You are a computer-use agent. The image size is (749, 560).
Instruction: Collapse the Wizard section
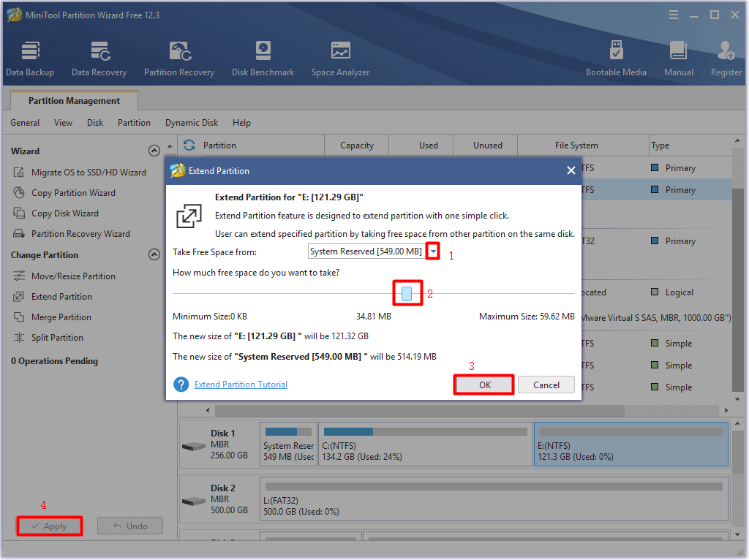click(x=154, y=151)
